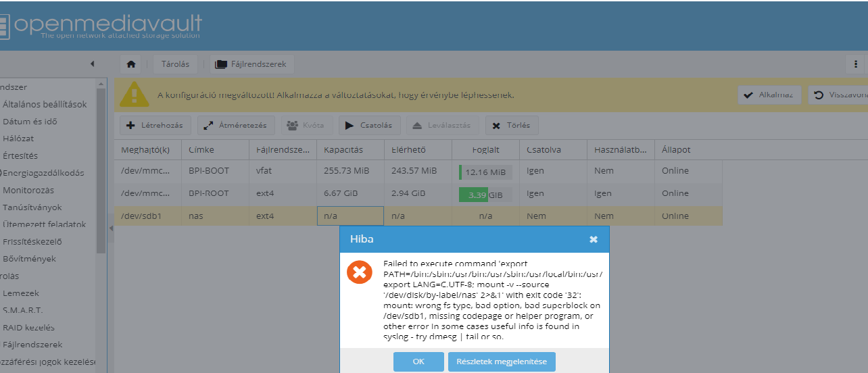Open Tárolás breadcrumb
Viewport: 868px width, 373px height.
175,64
